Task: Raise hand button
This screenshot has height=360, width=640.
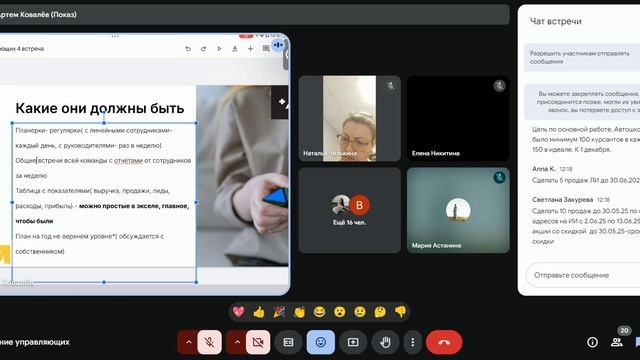Action: 385,342
